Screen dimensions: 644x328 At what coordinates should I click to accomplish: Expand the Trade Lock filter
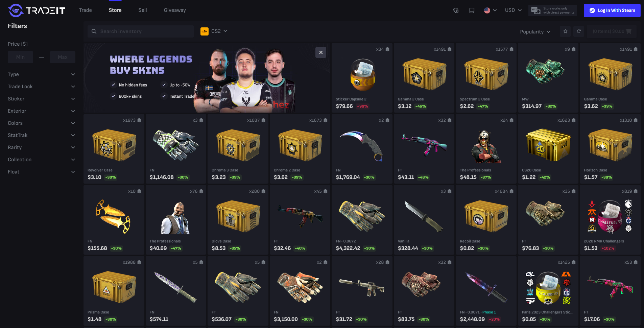42,87
